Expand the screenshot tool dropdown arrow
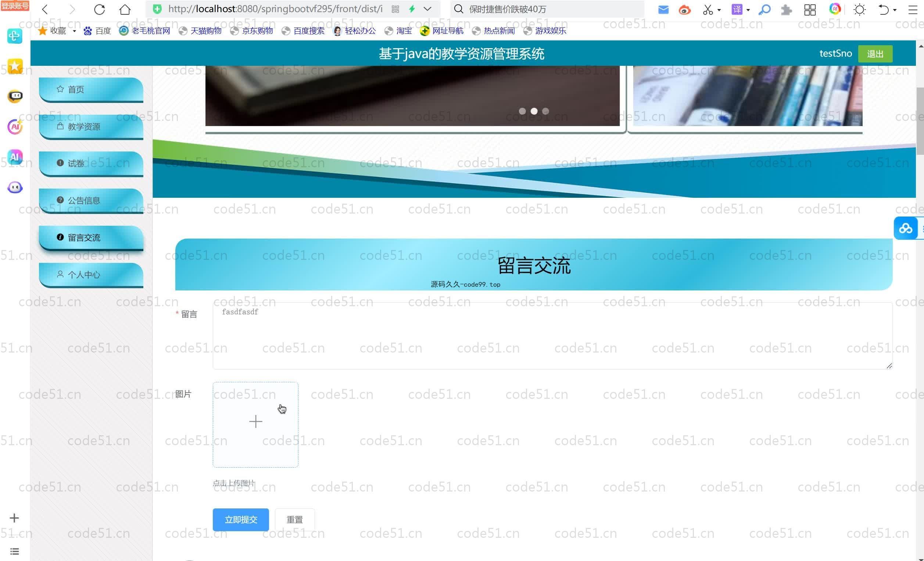Viewport: 924px width, 561px height. point(719,10)
